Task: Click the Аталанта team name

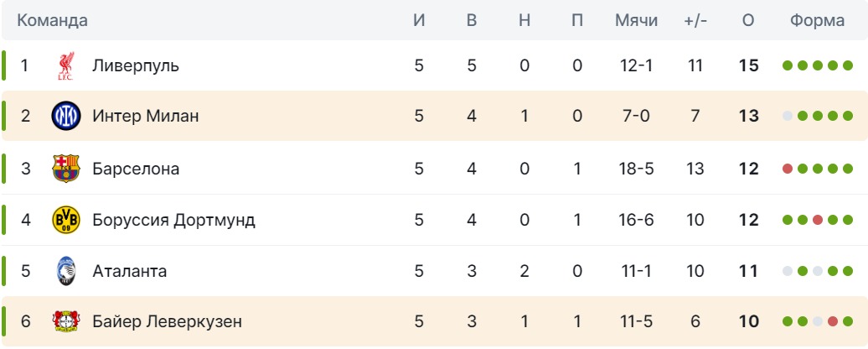Action: click(x=129, y=271)
